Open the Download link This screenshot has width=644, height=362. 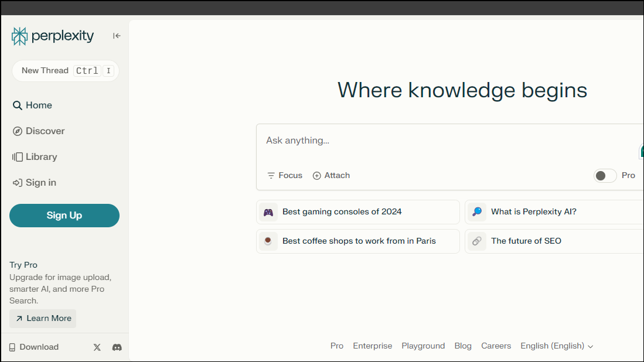coord(33,347)
